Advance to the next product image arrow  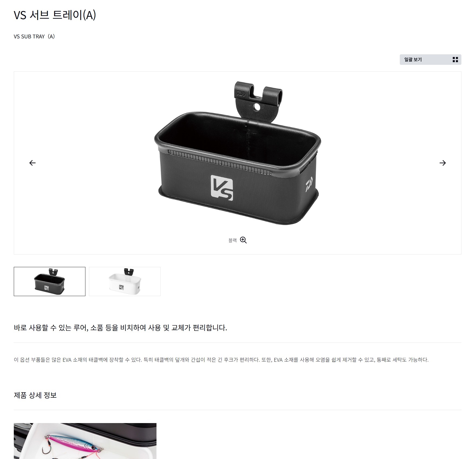click(x=442, y=163)
